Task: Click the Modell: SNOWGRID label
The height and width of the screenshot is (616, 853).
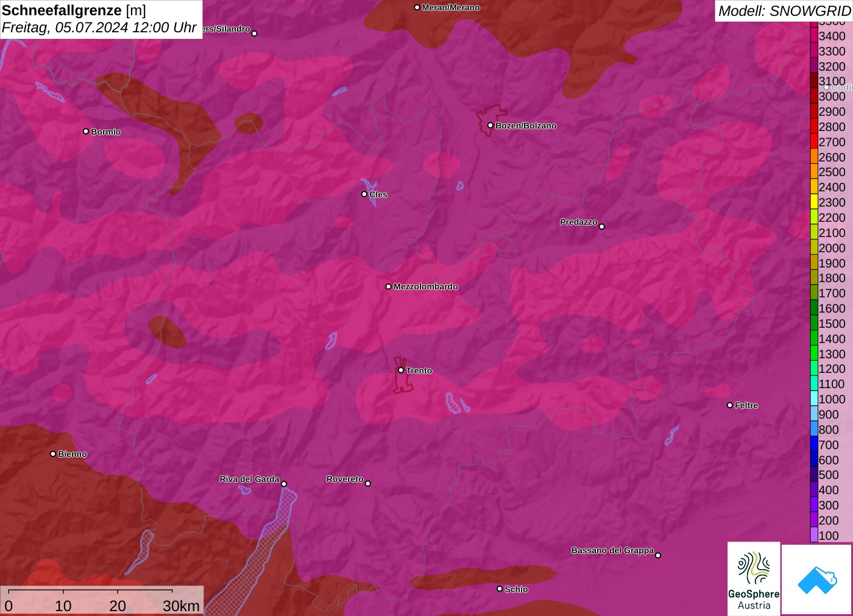Action: click(784, 11)
